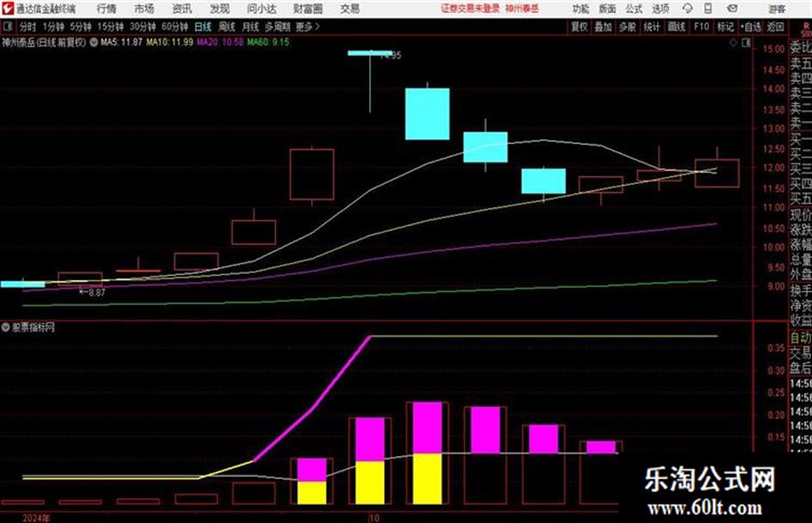Screen dimensions: 812x523
Task: Click the MA20: 10.58 label
Action: (220, 42)
